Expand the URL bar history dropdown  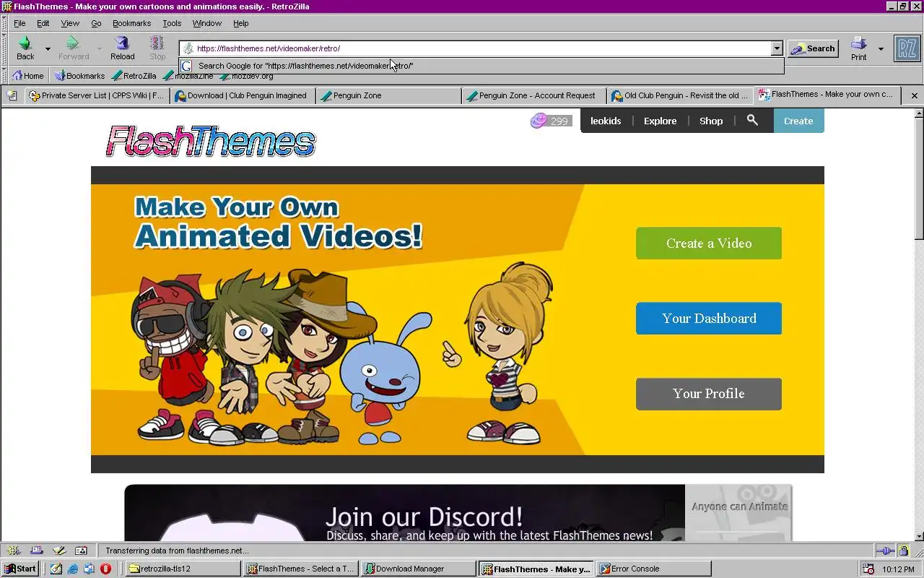coord(777,48)
